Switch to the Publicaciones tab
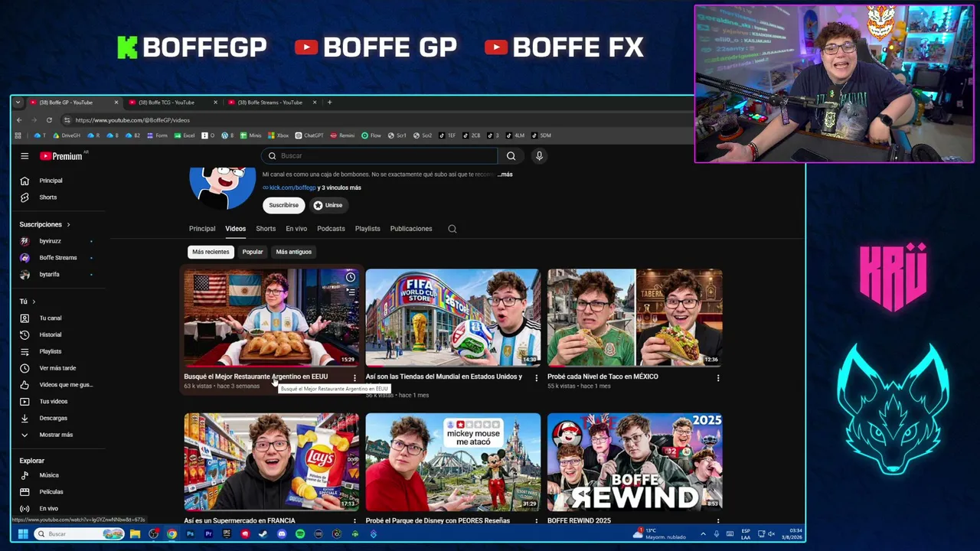The height and width of the screenshot is (551, 980). [411, 229]
